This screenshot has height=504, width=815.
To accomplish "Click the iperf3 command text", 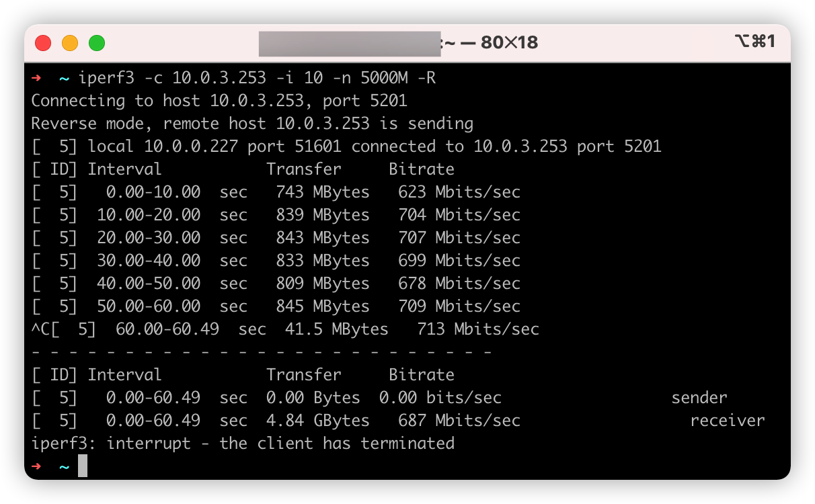I will (257, 78).
